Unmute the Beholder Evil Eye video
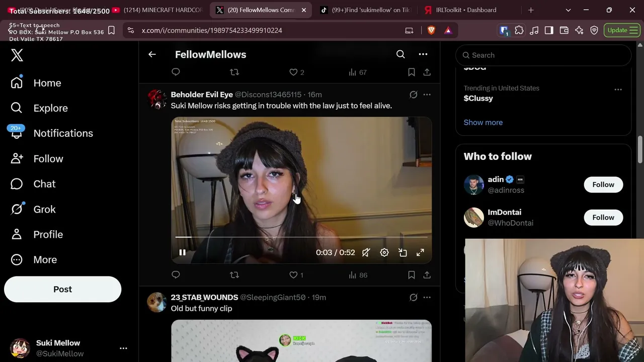644x362 pixels. point(366,252)
